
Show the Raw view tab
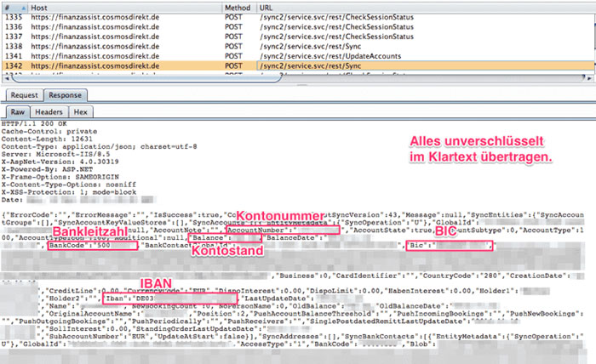18,112
